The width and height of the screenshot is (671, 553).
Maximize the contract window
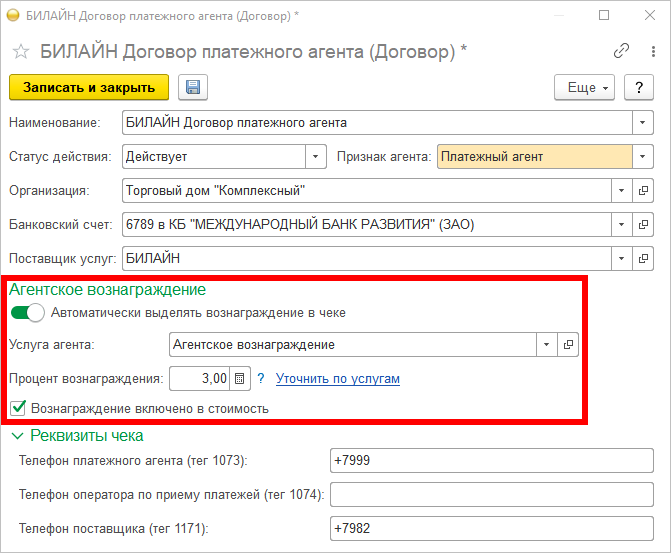click(604, 15)
